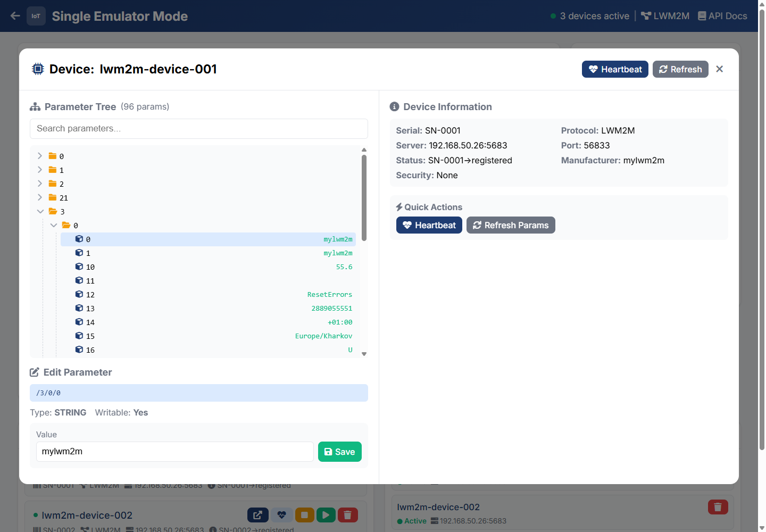The height and width of the screenshot is (532, 766).
Task: Send a heartbeat for lwm2m-device-002 in the background list
Action: point(282,515)
